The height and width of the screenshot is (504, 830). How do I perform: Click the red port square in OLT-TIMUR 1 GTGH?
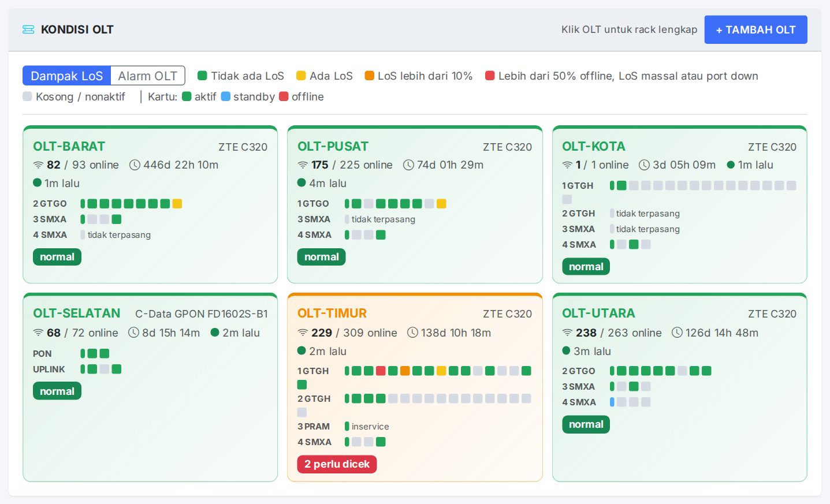coord(381,371)
